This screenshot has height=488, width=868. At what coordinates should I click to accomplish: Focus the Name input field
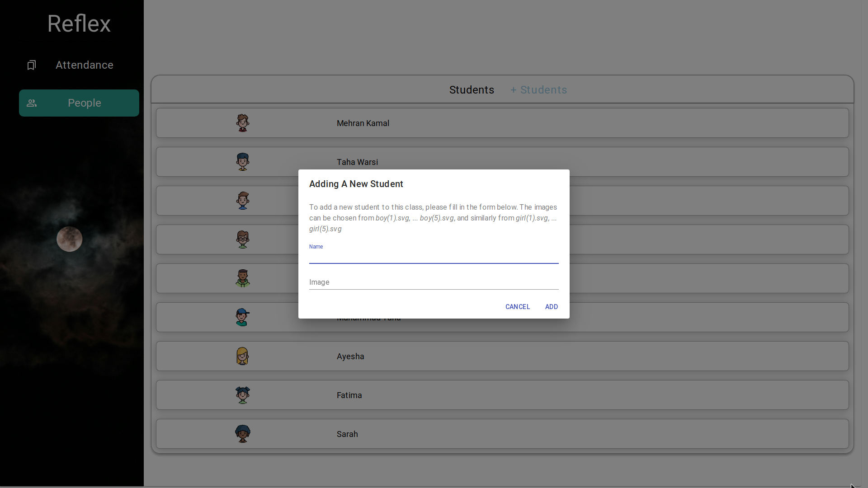(x=434, y=257)
